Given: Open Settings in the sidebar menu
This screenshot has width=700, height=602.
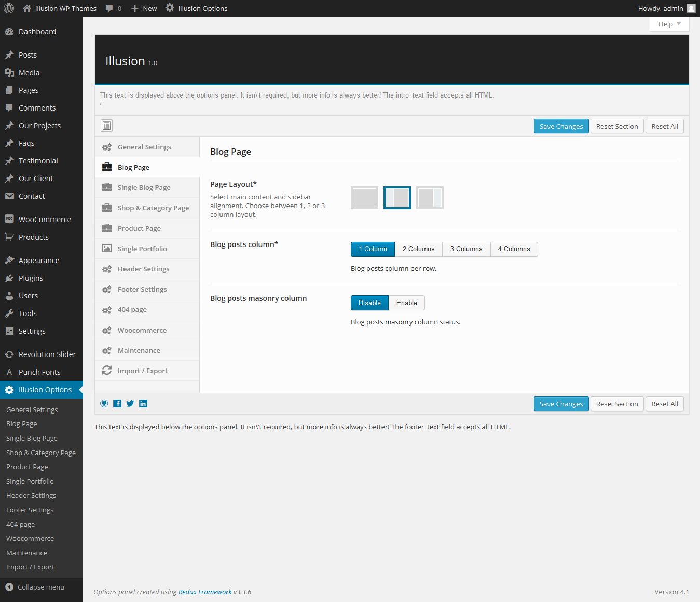Looking at the screenshot, I should pos(42,331).
